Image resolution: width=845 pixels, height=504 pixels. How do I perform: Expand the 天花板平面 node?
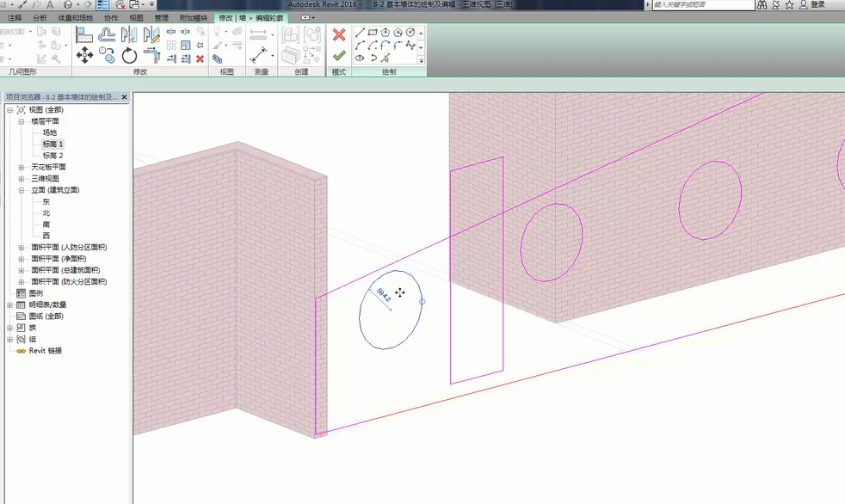tap(22, 167)
